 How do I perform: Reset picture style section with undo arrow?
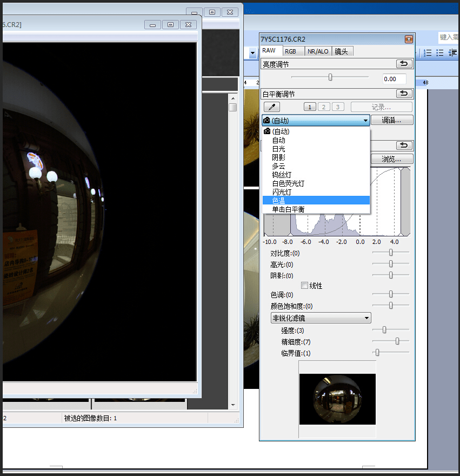[404, 146]
